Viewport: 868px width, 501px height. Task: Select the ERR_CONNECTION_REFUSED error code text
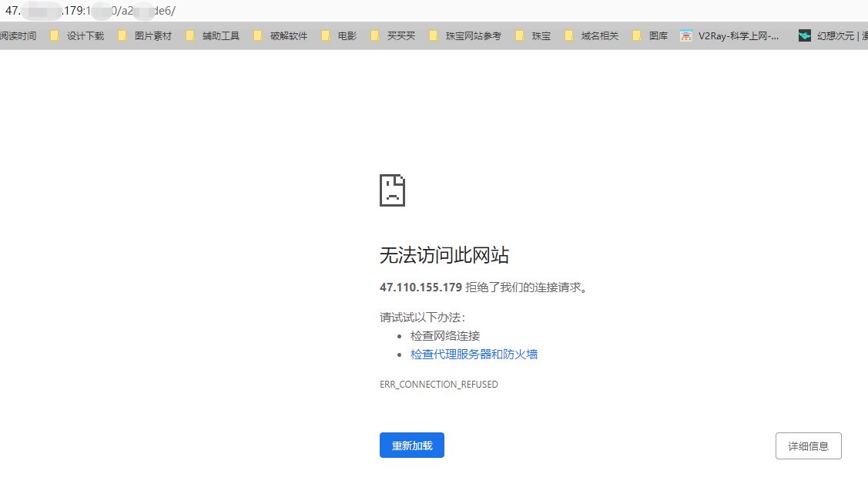pos(439,384)
